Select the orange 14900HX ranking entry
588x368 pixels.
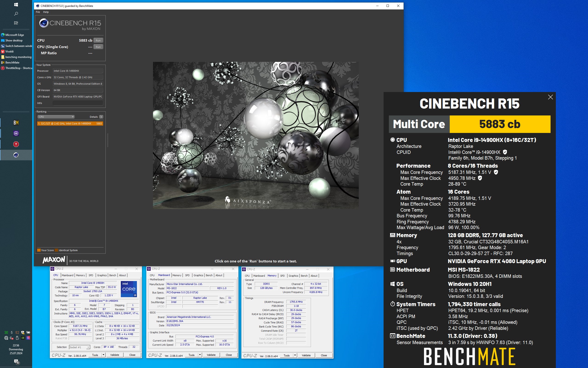pyautogui.click(x=70, y=124)
